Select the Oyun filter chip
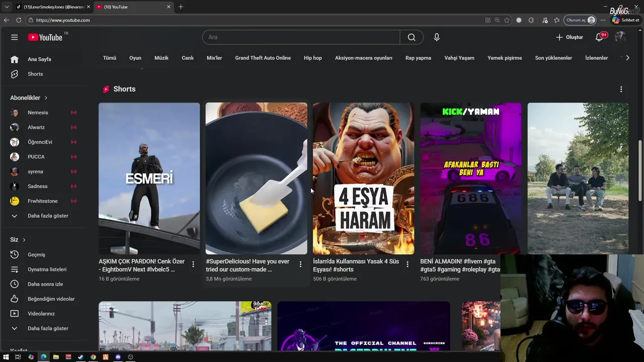This screenshot has width=644, height=362. pos(135,58)
